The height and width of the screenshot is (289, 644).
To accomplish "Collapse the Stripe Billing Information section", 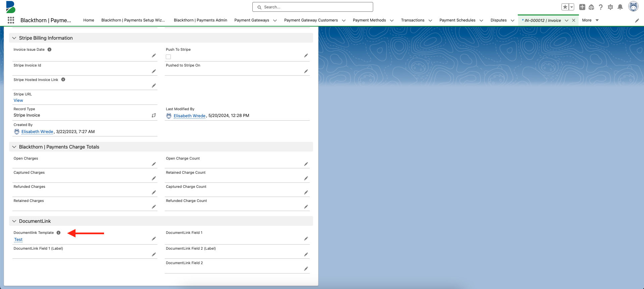I will [x=14, y=38].
